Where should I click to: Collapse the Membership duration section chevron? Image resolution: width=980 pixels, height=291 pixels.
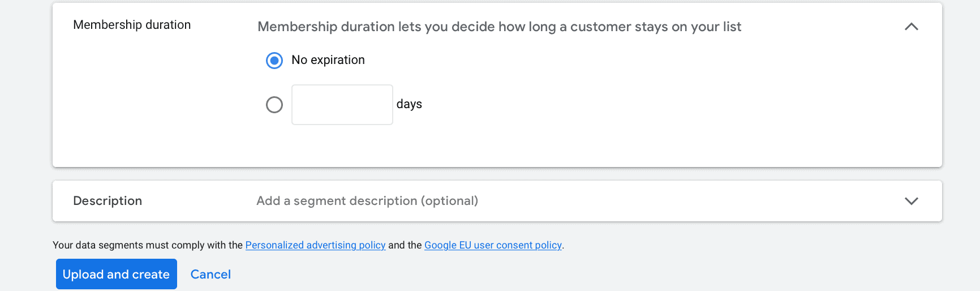tap(911, 27)
